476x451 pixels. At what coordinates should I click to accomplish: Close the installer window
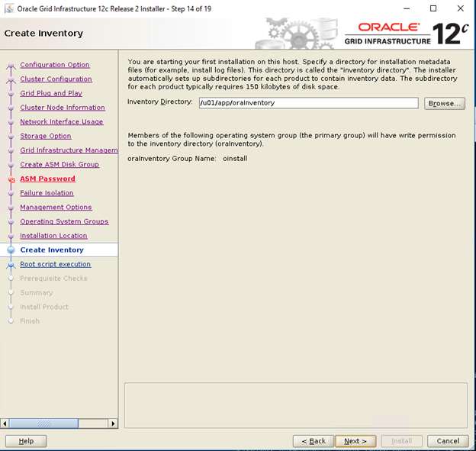461,9
